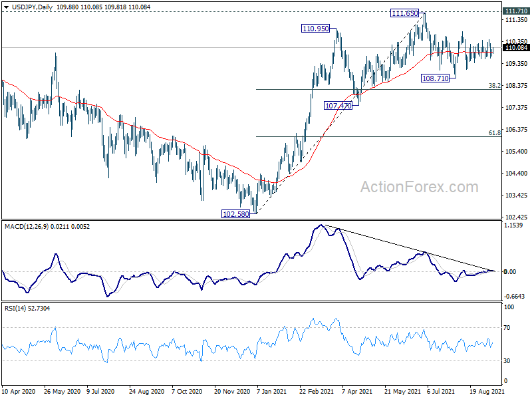Select the 26 May 2020 date label
This screenshot has width=532, height=399.
coord(63,392)
